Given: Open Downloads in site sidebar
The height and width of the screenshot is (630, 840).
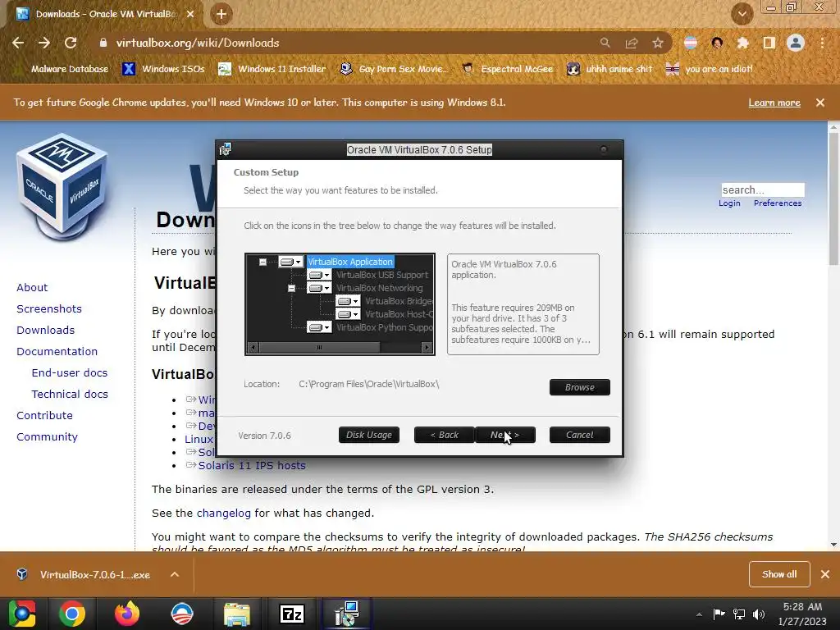Looking at the screenshot, I should (x=46, y=331).
